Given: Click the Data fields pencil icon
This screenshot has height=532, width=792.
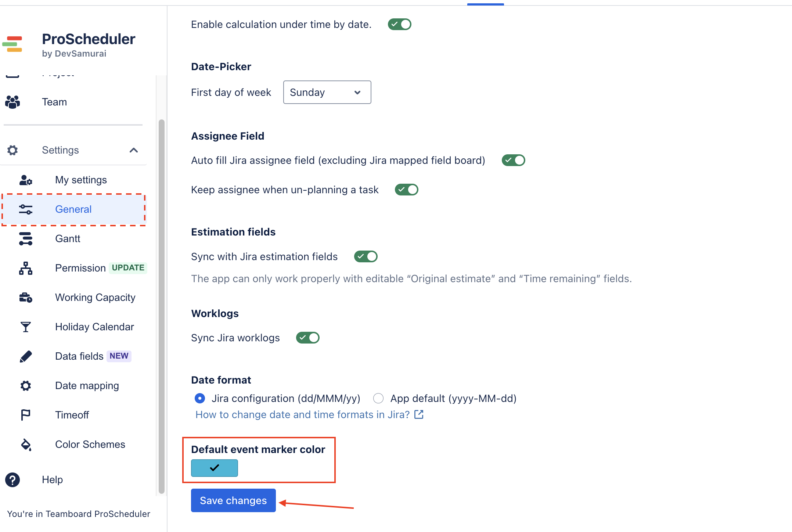Looking at the screenshot, I should [x=26, y=356].
